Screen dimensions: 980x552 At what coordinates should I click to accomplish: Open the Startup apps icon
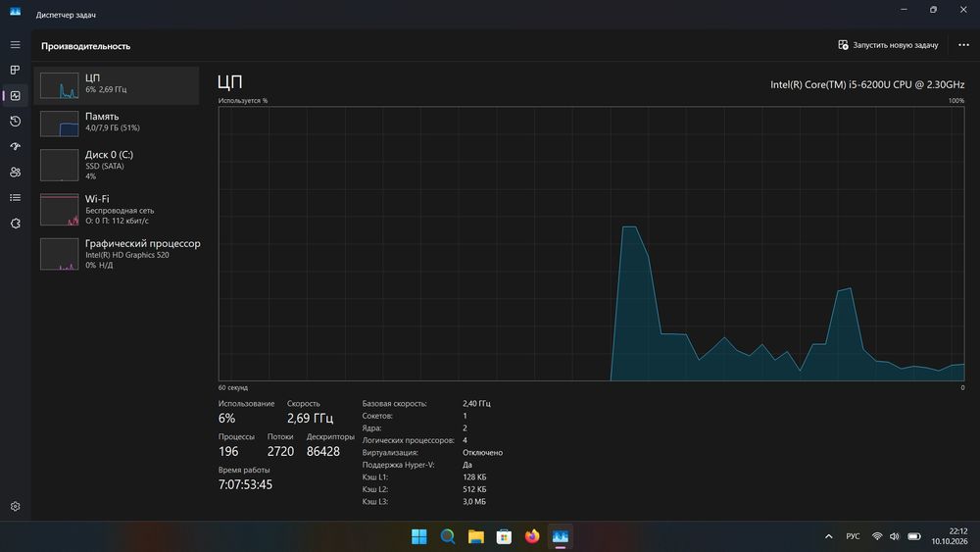point(15,146)
